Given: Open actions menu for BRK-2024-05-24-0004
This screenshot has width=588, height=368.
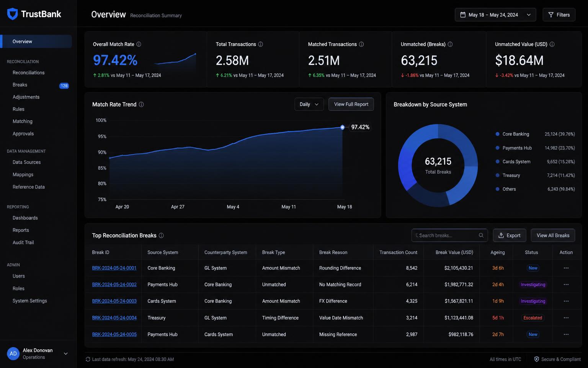Looking at the screenshot, I should click(566, 318).
